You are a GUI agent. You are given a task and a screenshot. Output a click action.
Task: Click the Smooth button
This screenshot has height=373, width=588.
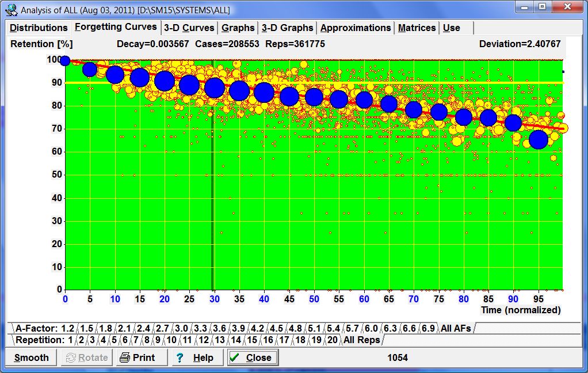(x=32, y=357)
